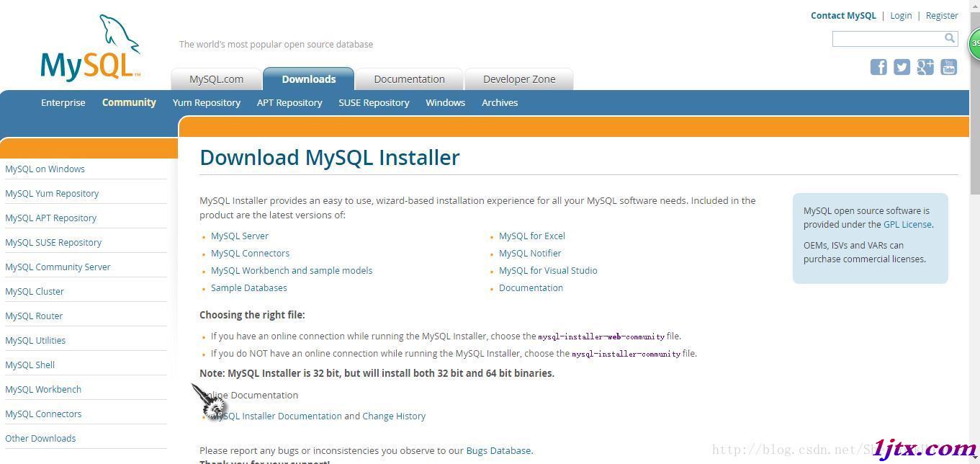Open the YouTube icon
The height and width of the screenshot is (464, 980).
pos(949,67)
